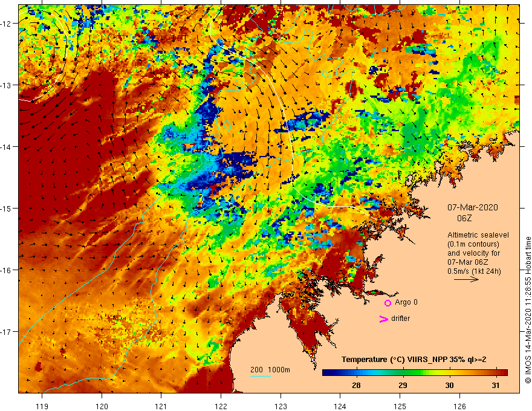Click the 'and velocity for' caption line
The height and width of the screenshot is (411, 532).
click(473, 253)
